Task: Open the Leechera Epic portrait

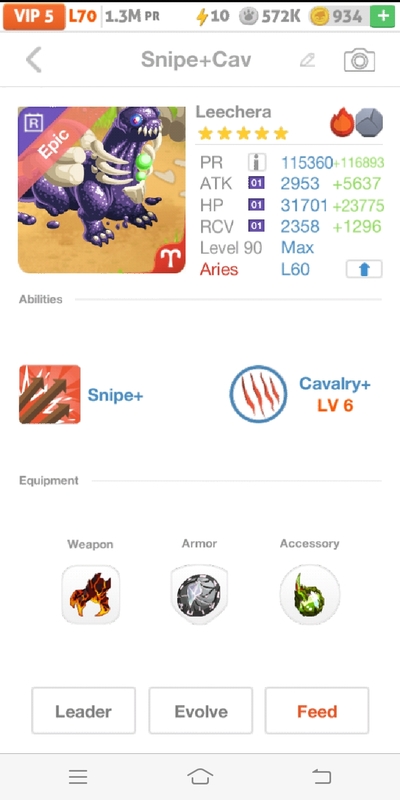Action: tap(102, 190)
